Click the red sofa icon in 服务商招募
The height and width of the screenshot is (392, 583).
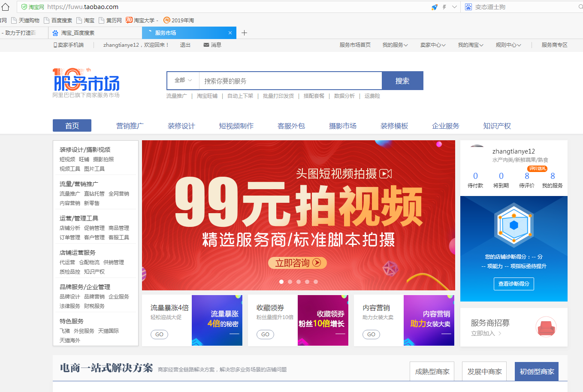(x=546, y=327)
